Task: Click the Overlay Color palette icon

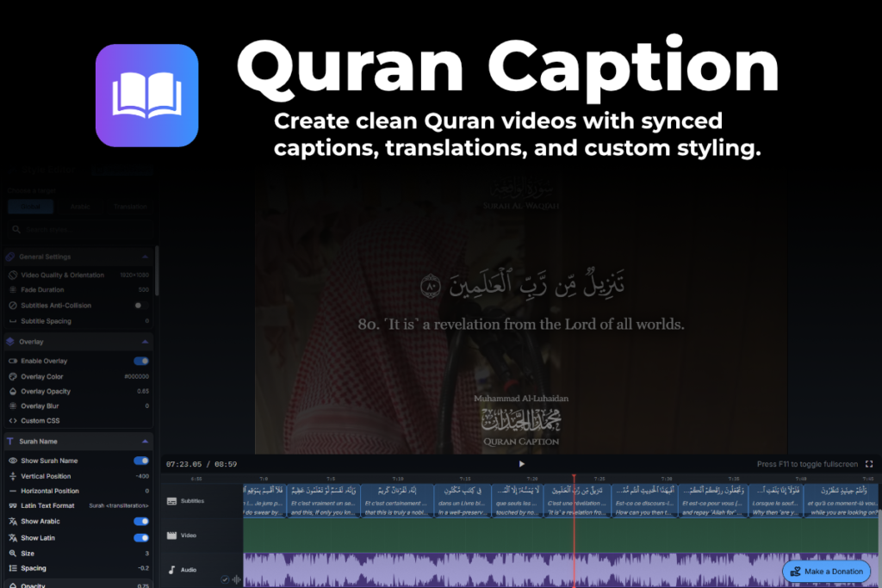Action: 13,376
